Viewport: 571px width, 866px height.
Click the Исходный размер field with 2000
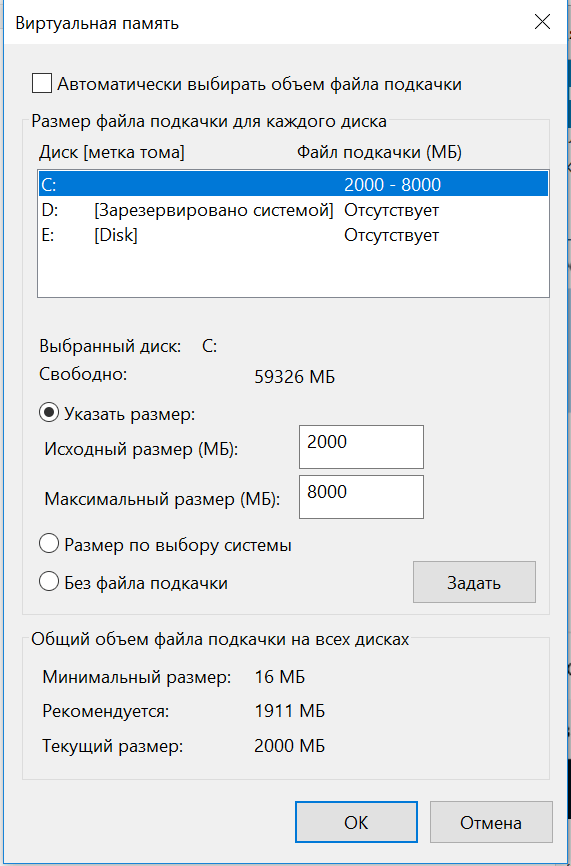361,447
